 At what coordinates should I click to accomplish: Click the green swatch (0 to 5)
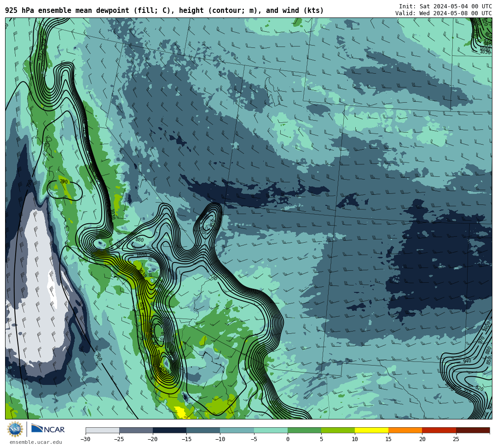304,430
